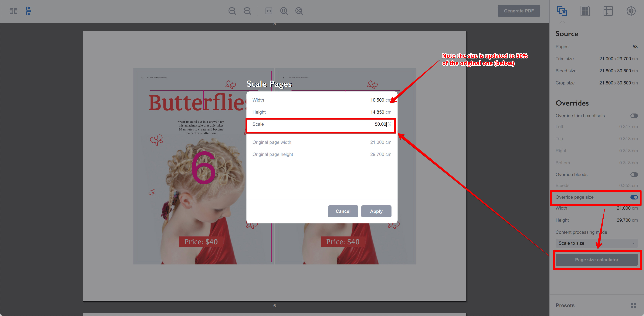Open the Source pages panel icon
The width and height of the screenshot is (644, 316).
(x=562, y=11)
